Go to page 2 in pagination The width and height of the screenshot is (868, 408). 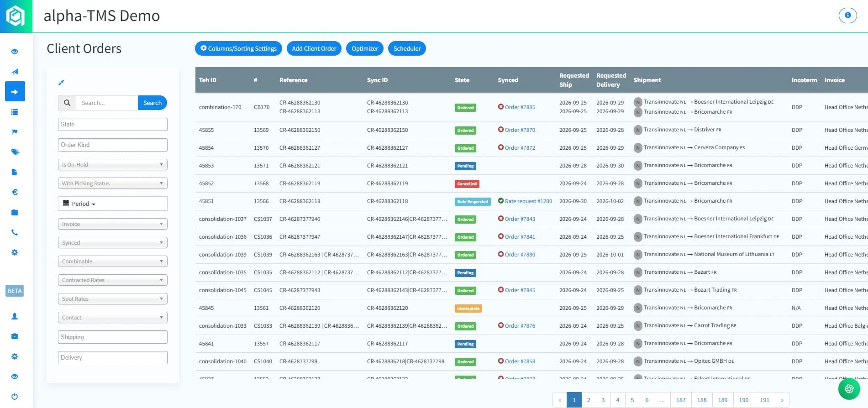click(x=589, y=400)
